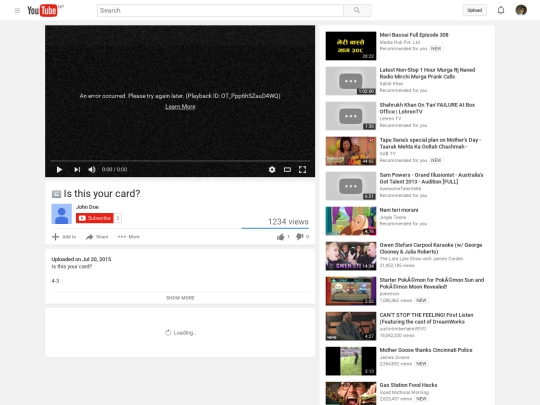Mute the player volume
The height and width of the screenshot is (405, 540).
click(x=92, y=169)
